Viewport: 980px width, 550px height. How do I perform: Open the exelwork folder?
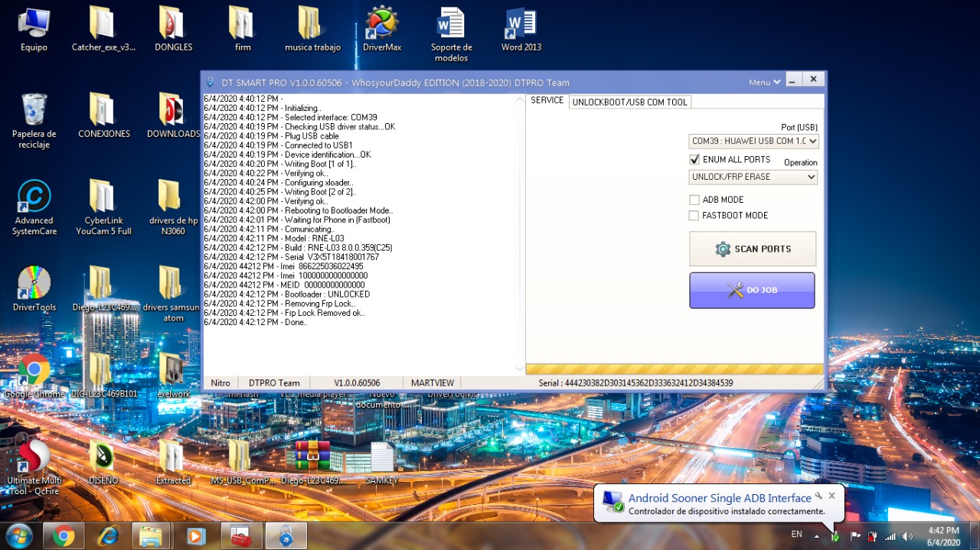[x=174, y=376]
